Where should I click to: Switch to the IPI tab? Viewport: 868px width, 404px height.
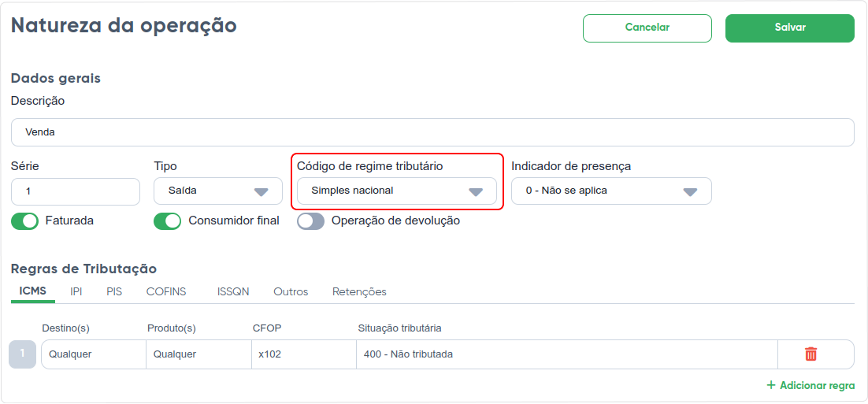point(76,291)
